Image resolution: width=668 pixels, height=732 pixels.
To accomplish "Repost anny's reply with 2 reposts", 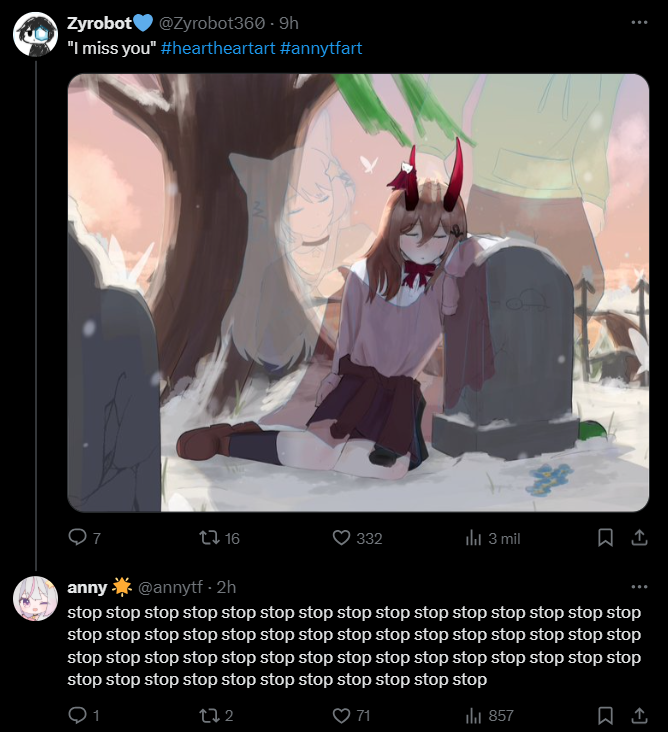I will 216,715.
